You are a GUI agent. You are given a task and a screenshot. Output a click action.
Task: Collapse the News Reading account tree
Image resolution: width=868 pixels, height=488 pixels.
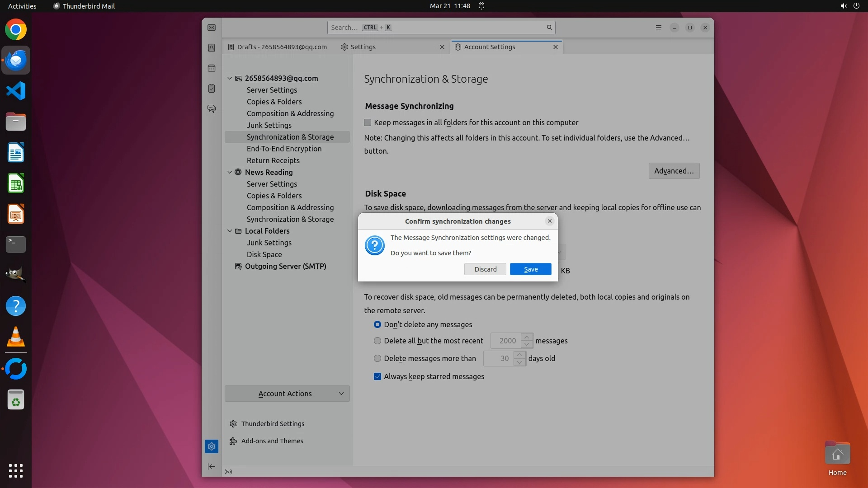[230, 172]
